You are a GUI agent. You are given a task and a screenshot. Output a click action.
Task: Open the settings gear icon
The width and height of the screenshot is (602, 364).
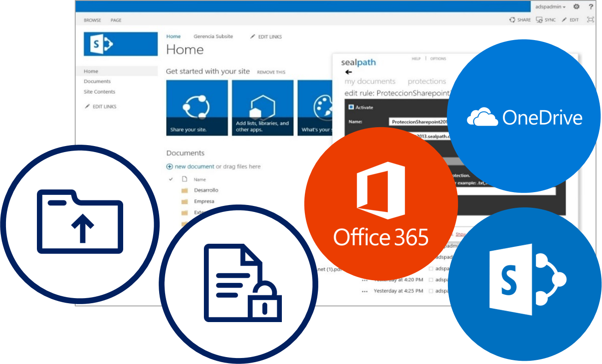coord(576,7)
